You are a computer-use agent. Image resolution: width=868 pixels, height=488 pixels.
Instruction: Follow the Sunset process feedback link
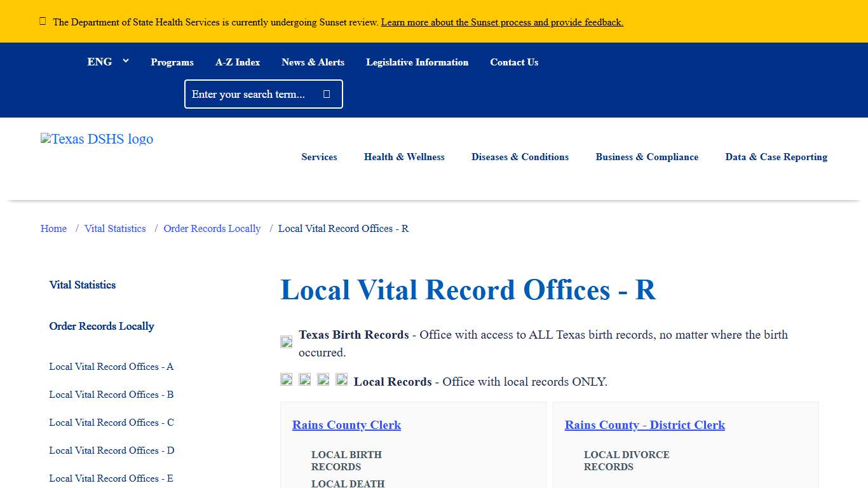(x=501, y=22)
